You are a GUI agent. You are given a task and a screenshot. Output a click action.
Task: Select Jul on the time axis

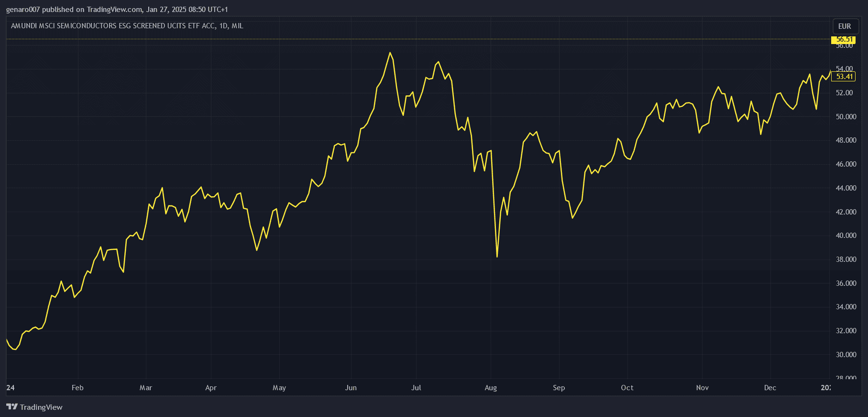416,388
